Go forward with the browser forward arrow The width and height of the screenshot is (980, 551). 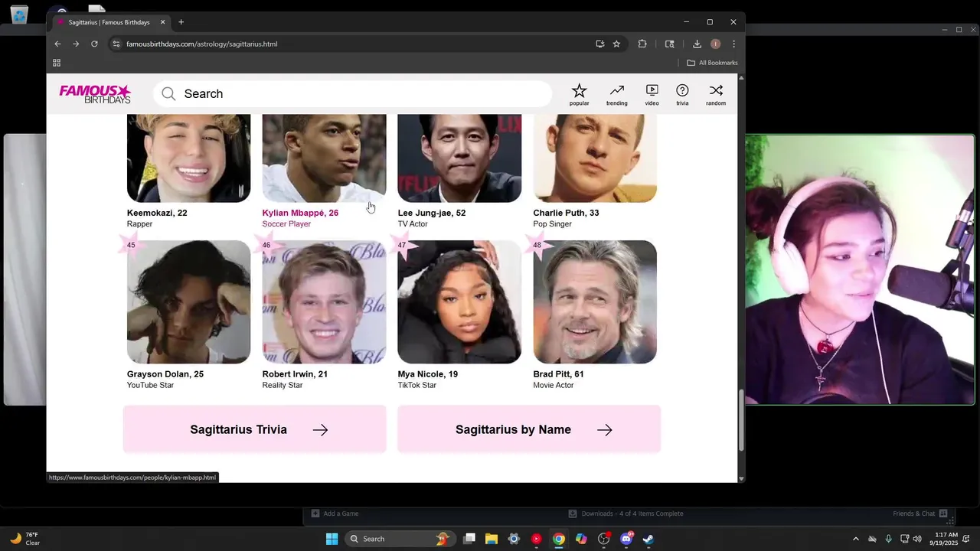click(76, 44)
